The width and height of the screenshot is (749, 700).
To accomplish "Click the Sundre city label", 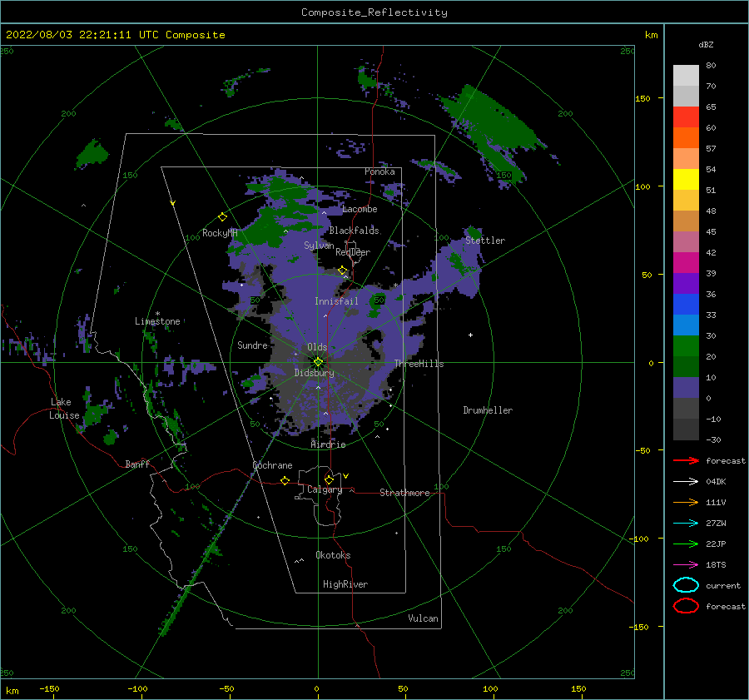I will click(252, 345).
